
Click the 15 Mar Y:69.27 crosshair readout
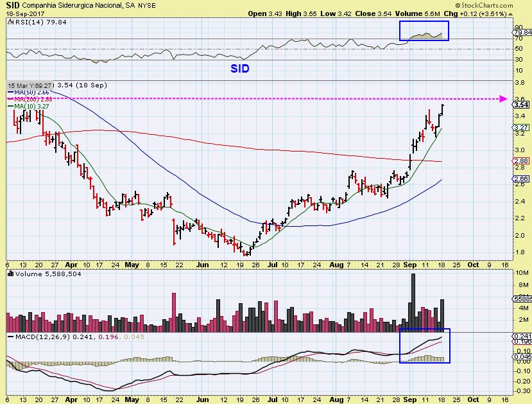pos(30,85)
